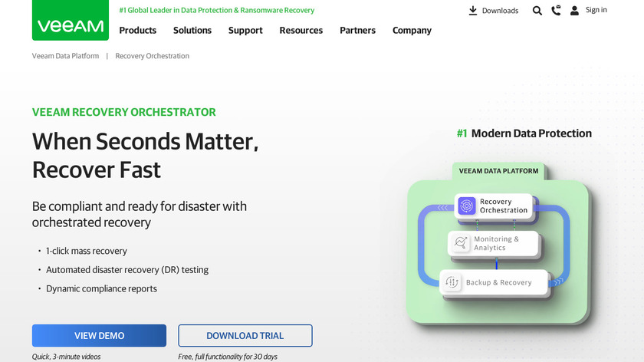Click the download arrow icon
The width and height of the screenshot is (644, 362).
473,11
